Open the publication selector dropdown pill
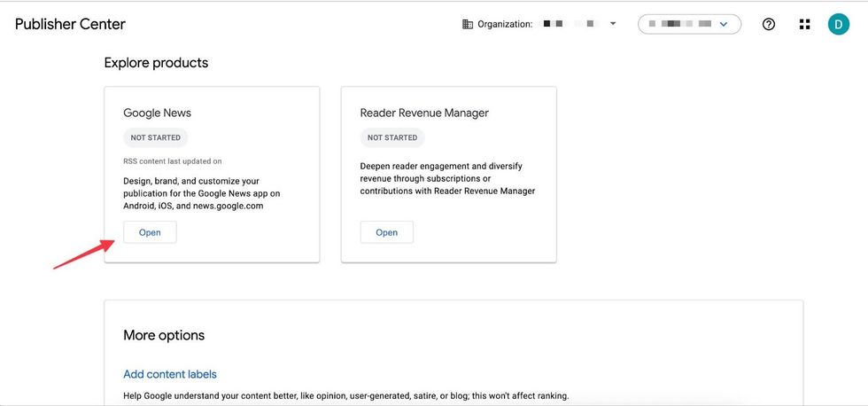Image resolution: width=868 pixels, height=406 pixels. coord(689,24)
